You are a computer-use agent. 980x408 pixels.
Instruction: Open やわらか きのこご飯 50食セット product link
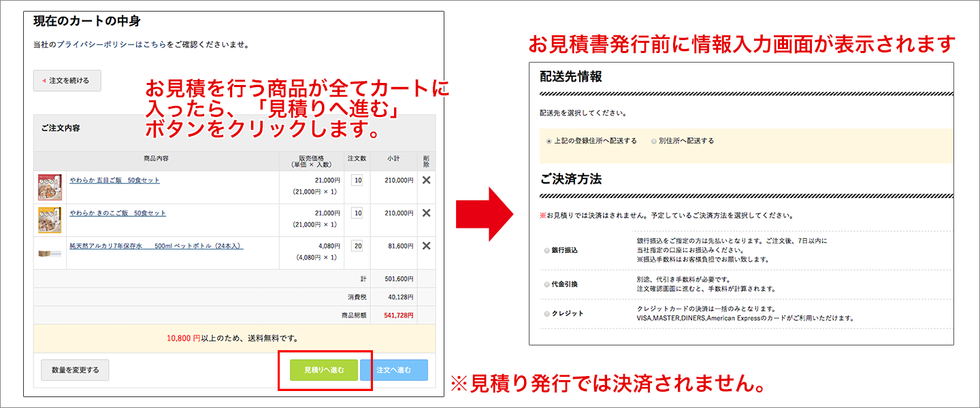coord(118,213)
